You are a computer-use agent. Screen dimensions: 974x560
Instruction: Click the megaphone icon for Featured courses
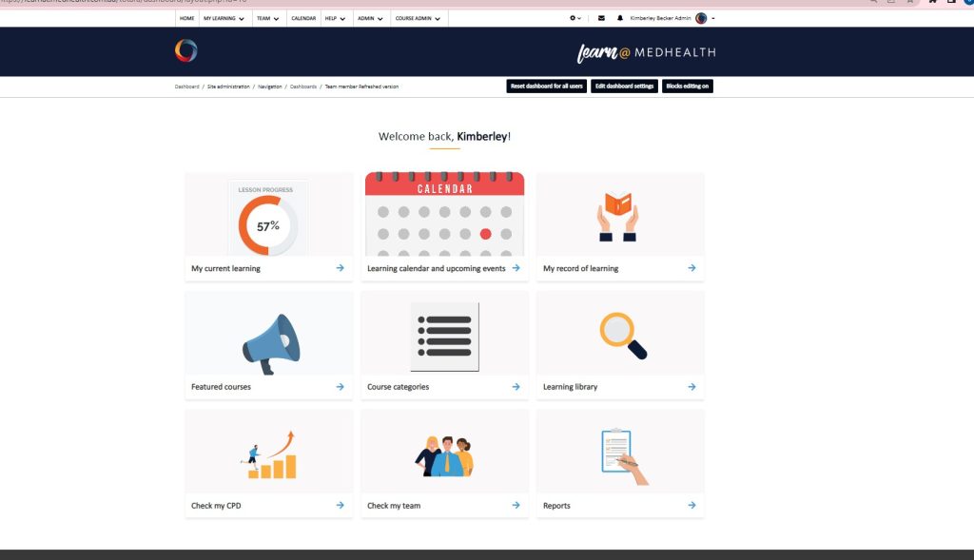pos(271,344)
